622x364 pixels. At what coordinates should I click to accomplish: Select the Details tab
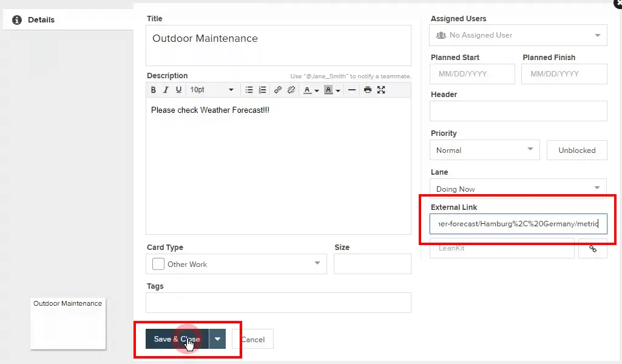point(41,20)
